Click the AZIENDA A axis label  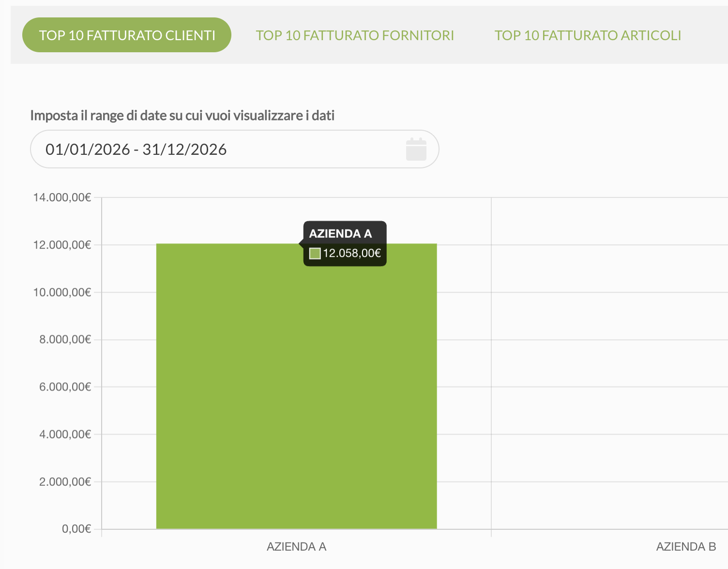coord(296,547)
